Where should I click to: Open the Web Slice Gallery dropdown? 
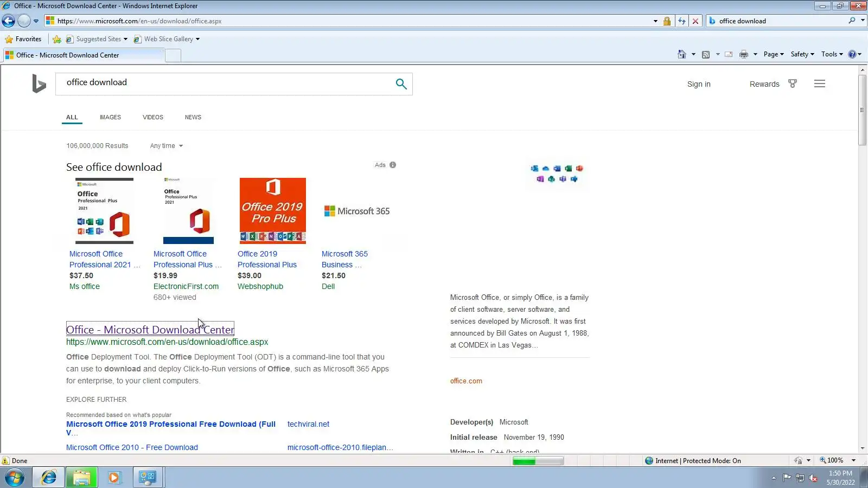[167, 39]
